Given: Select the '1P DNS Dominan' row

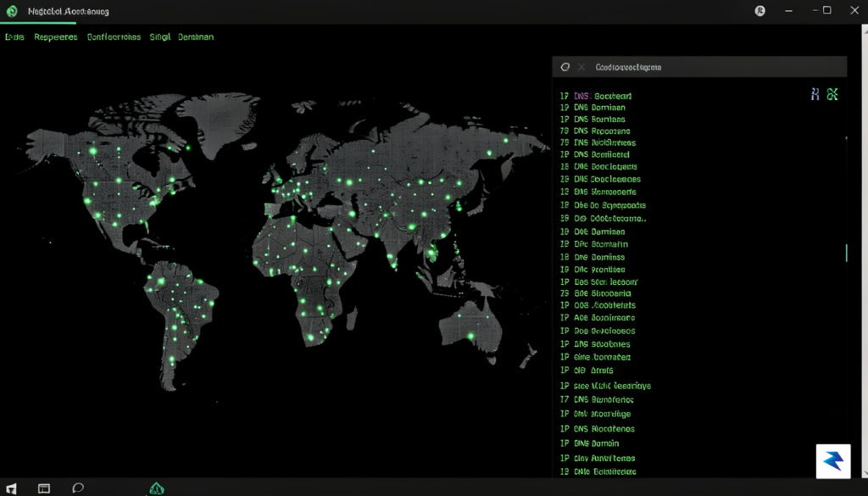Looking at the screenshot, I should click(x=593, y=108).
